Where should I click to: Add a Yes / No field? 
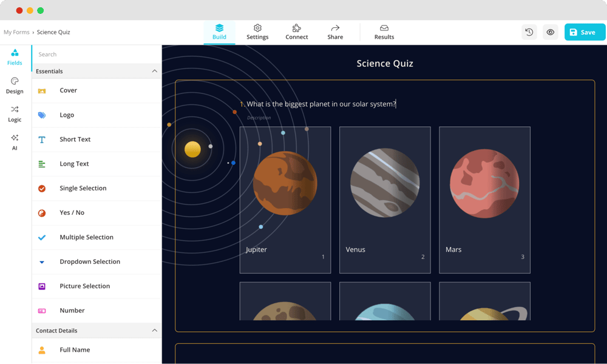coord(72,213)
